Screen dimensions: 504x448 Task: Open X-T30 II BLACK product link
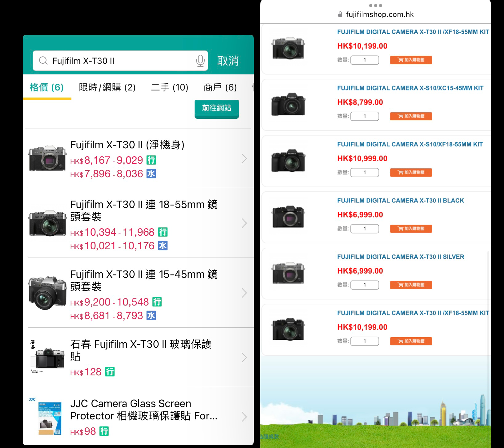401,201
